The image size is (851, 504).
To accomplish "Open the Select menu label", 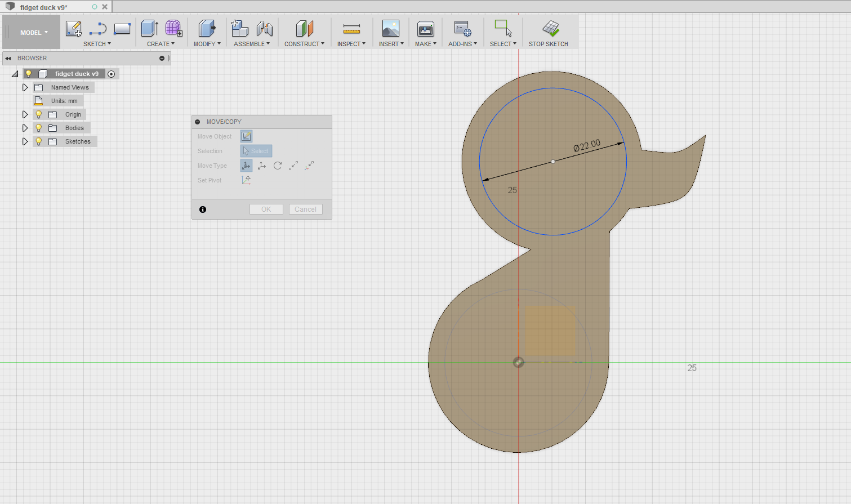I will pyautogui.click(x=503, y=44).
